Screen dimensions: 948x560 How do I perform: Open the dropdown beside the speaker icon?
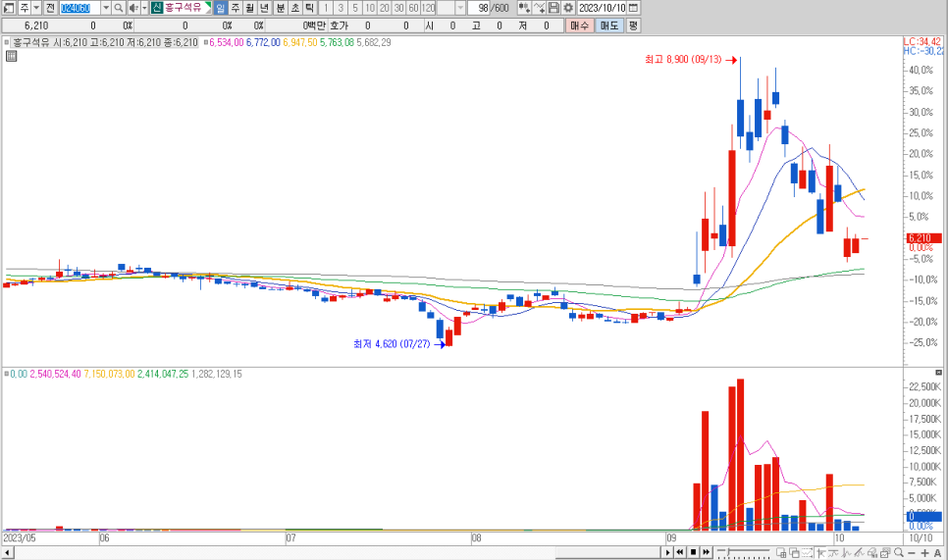click(144, 8)
